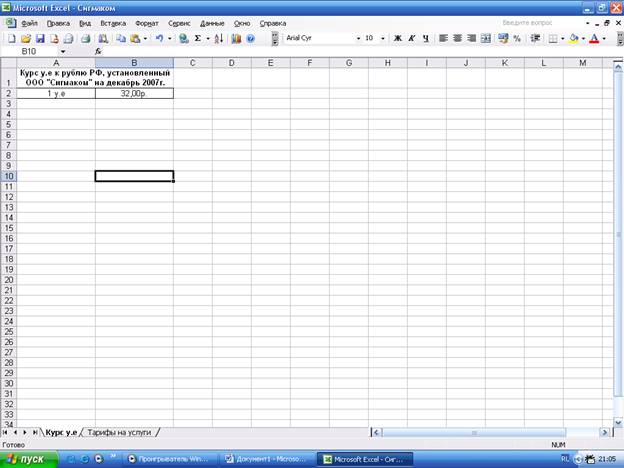624x468 pixels.
Task: Open the Borders style dropdown arrow
Action: tap(562, 38)
